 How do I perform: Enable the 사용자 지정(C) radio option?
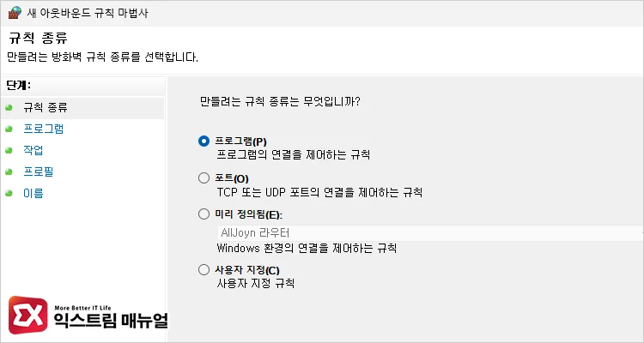pos(204,270)
